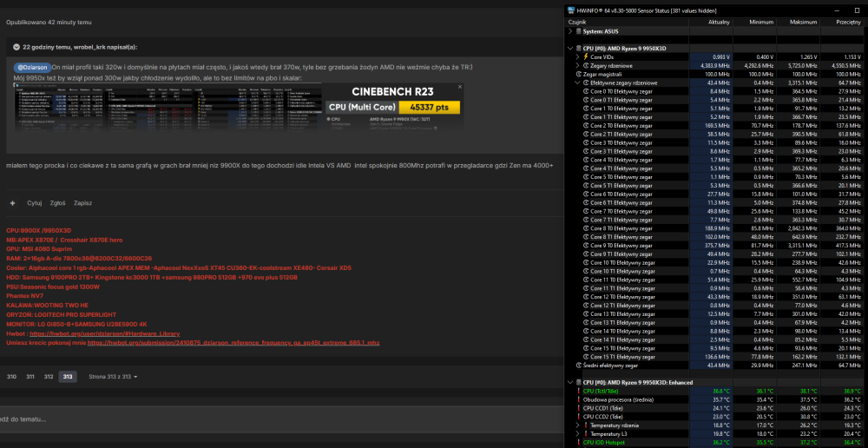Click the 247.1 MHz Średni efektywny zegar maximum
The height and width of the screenshot is (448, 868).
(x=806, y=366)
